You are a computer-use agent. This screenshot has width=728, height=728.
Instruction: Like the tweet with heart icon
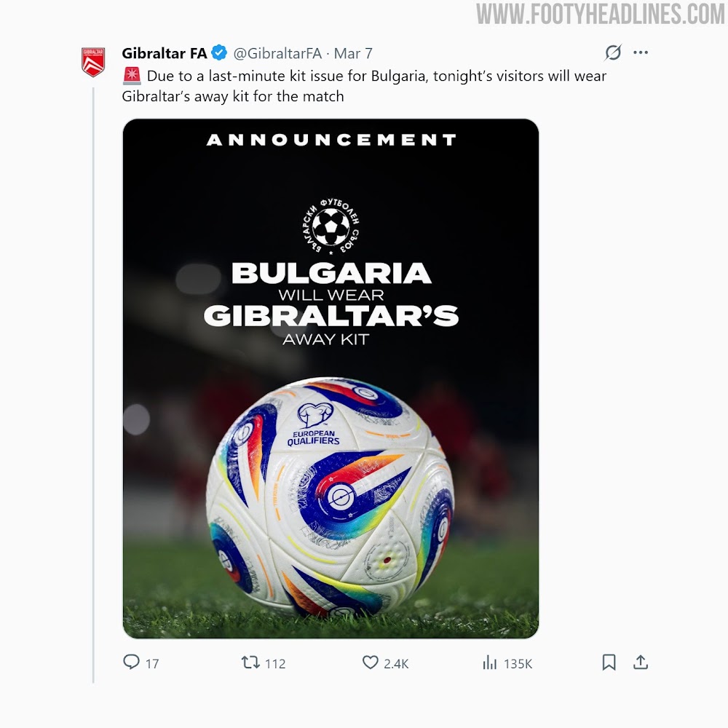(x=370, y=662)
